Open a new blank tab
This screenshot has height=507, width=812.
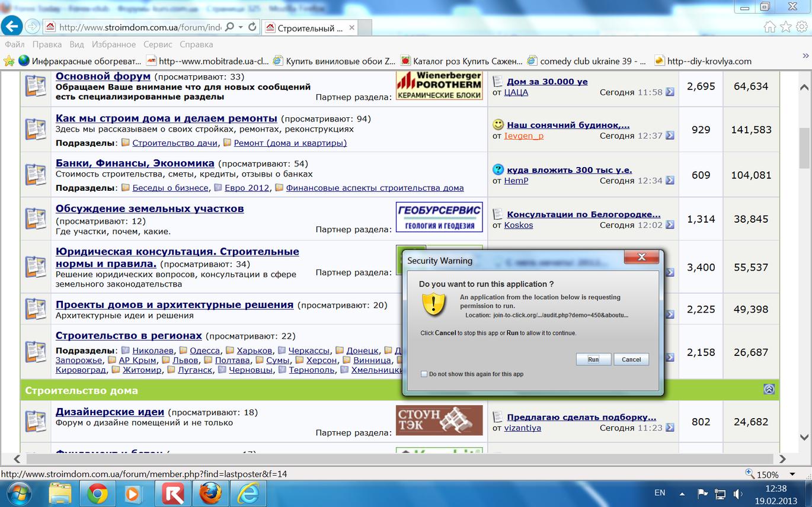(365, 27)
